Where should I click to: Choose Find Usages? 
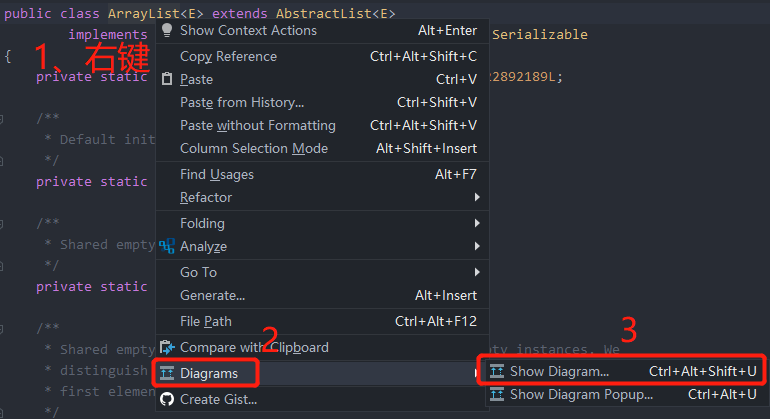322,174
